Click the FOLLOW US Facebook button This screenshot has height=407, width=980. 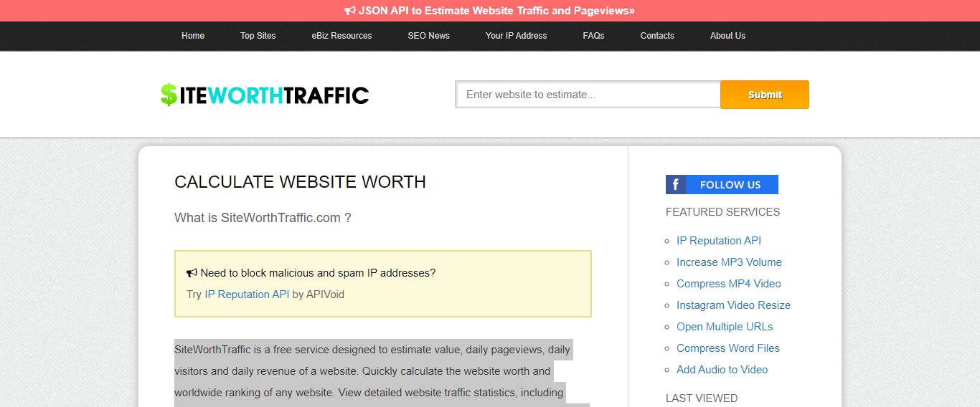point(722,184)
